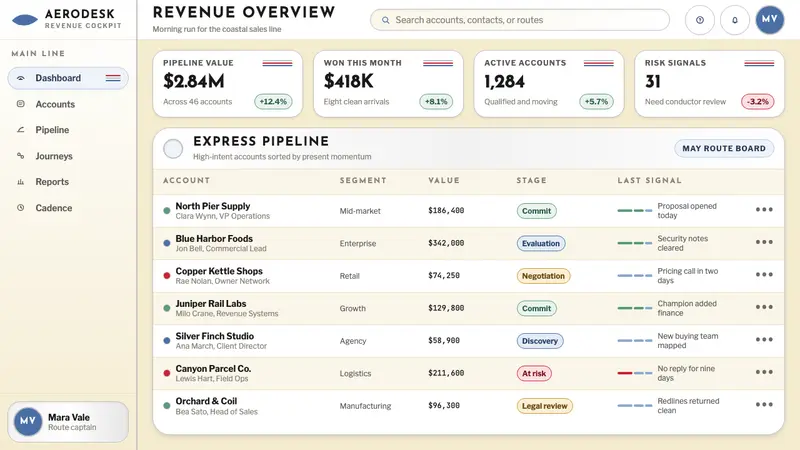
Task: Go to the Dashboard page
Action: pyautogui.click(x=68, y=78)
